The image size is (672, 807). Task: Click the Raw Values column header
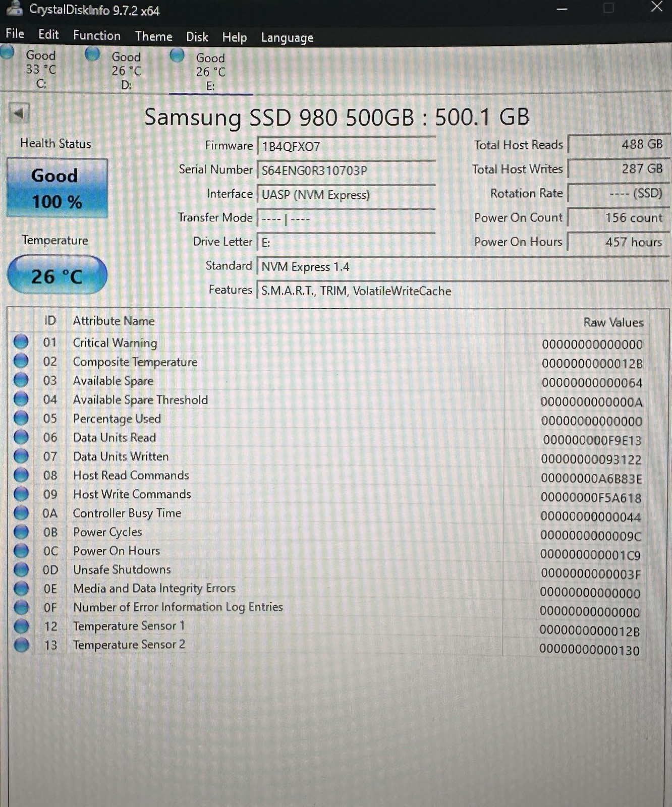613,322
